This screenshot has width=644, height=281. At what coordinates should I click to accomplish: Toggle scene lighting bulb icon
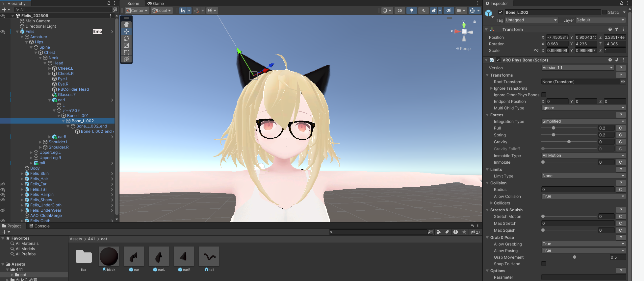click(411, 11)
